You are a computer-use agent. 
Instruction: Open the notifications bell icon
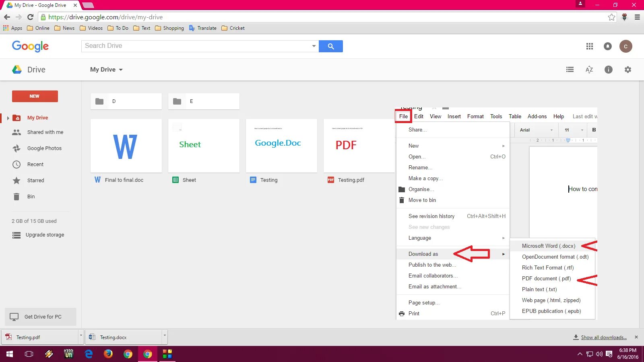(608, 46)
